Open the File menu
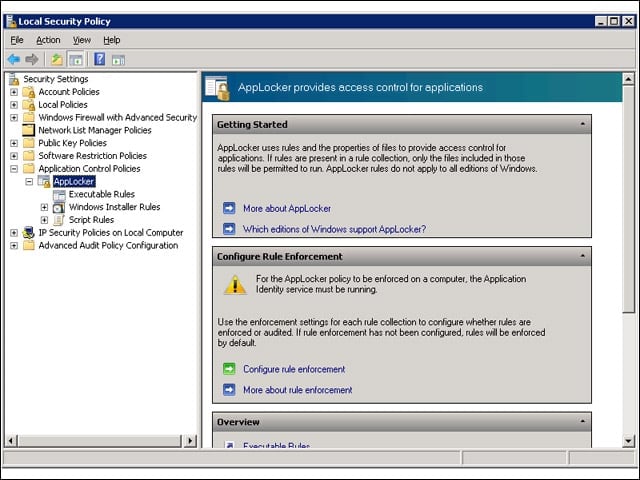Image resolution: width=640 pixels, height=480 pixels. [x=17, y=40]
